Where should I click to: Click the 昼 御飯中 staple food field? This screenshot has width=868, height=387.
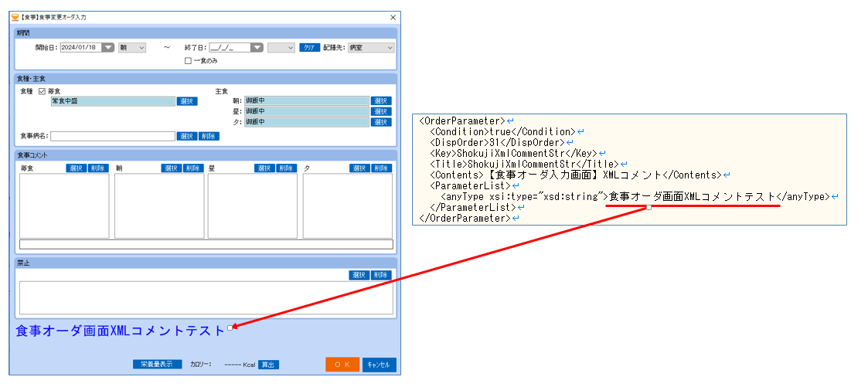point(307,111)
